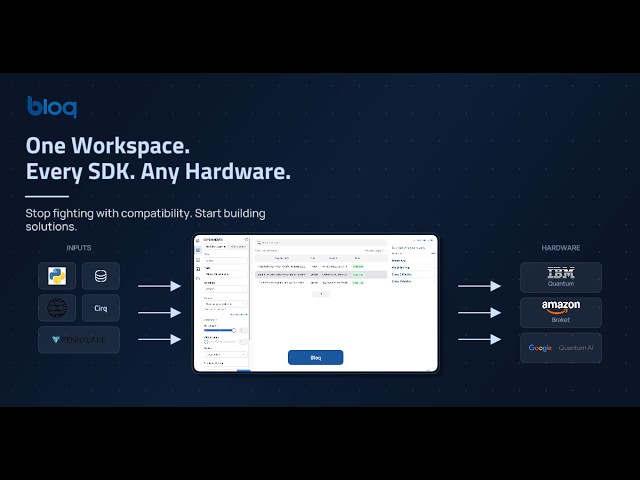Image resolution: width=640 pixels, height=480 pixels.
Task: Choose the Google Quantum AI hardware card
Action: tap(561, 348)
